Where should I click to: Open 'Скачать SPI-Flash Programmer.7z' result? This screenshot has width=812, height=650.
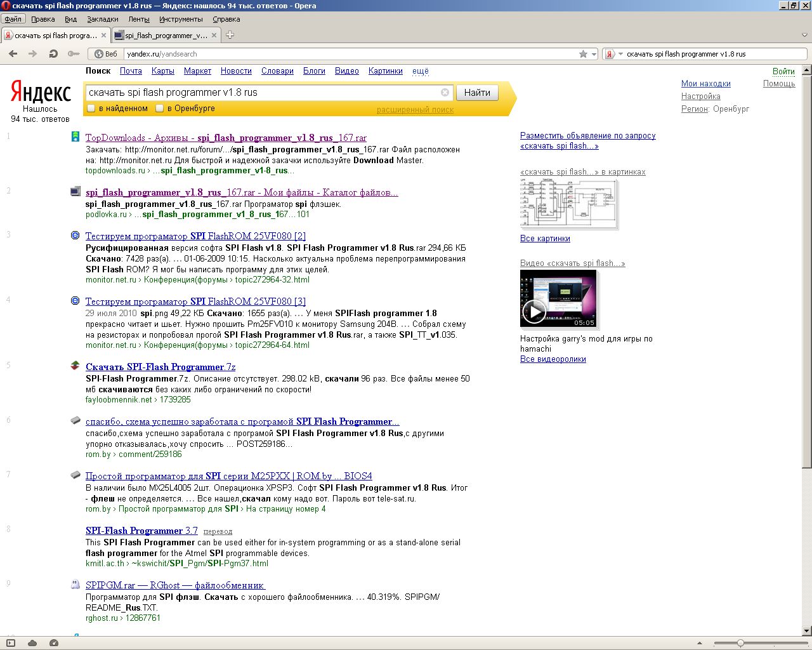point(160,367)
